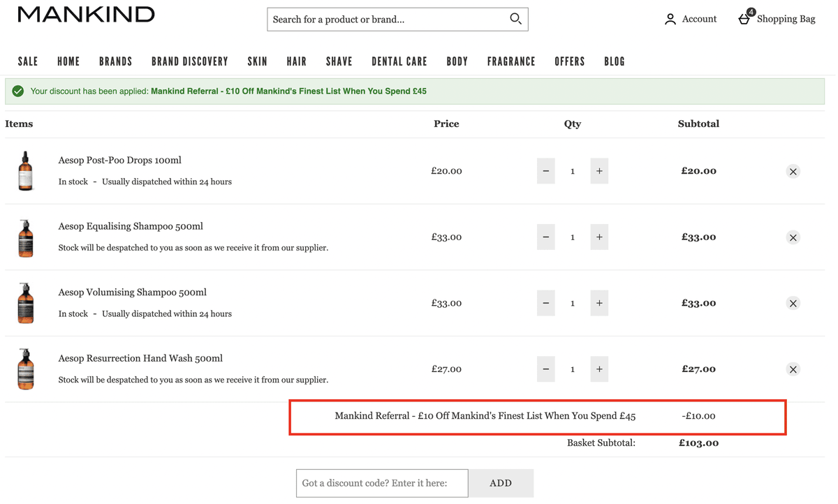Screen dimensions: 838x504
Task: Click the green discount applied checkmark icon
Action: [18, 91]
